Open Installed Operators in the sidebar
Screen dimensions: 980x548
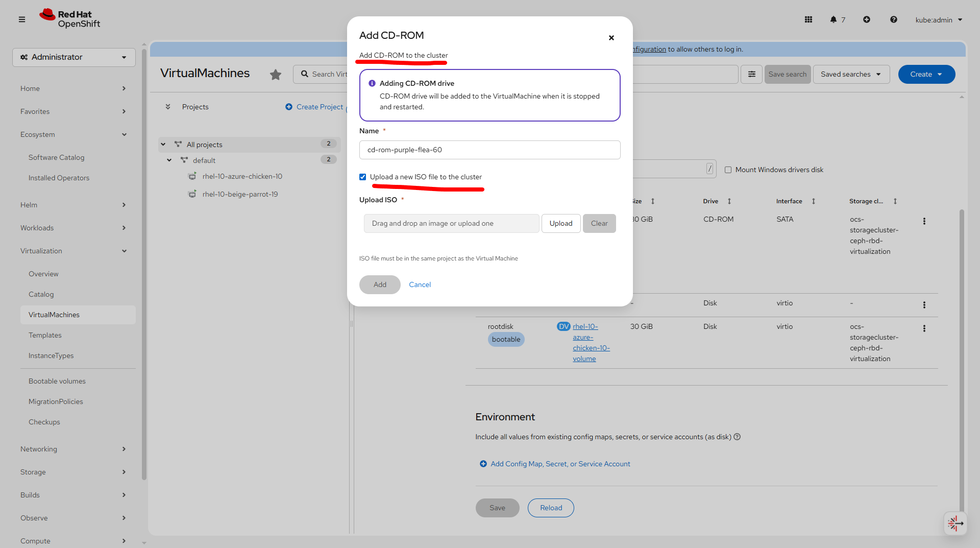click(59, 178)
